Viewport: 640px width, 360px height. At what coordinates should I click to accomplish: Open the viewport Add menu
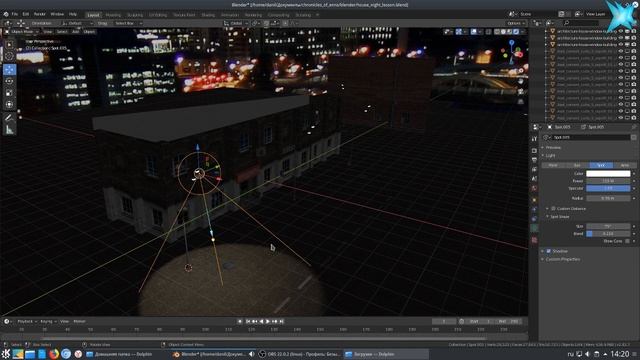tap(76, 31)
